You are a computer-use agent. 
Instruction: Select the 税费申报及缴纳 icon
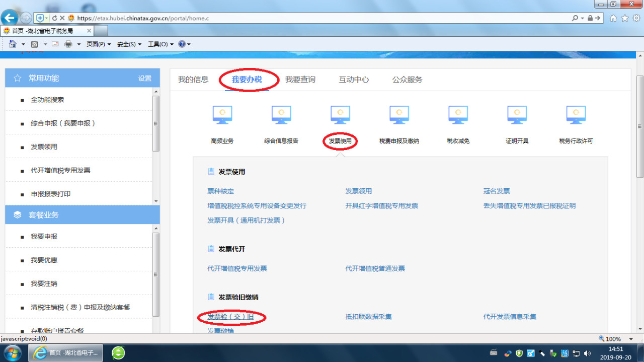click(x=399, y=115)
